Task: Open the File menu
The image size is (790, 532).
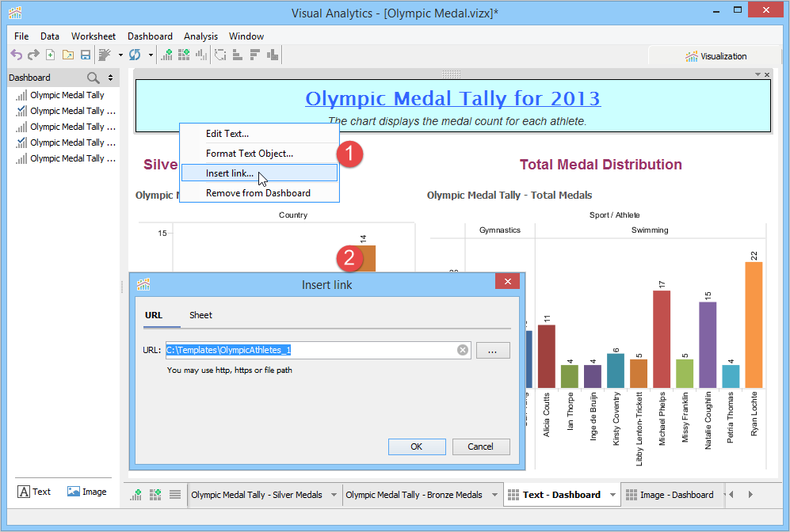Action: [x=21, y=36]
